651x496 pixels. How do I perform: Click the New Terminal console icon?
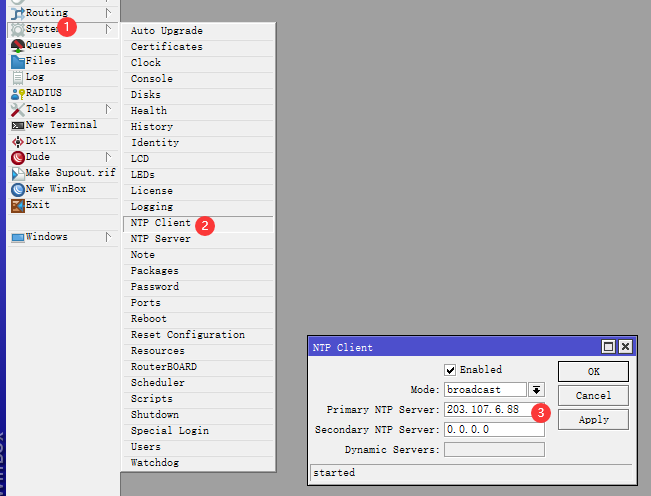(18, 125)
